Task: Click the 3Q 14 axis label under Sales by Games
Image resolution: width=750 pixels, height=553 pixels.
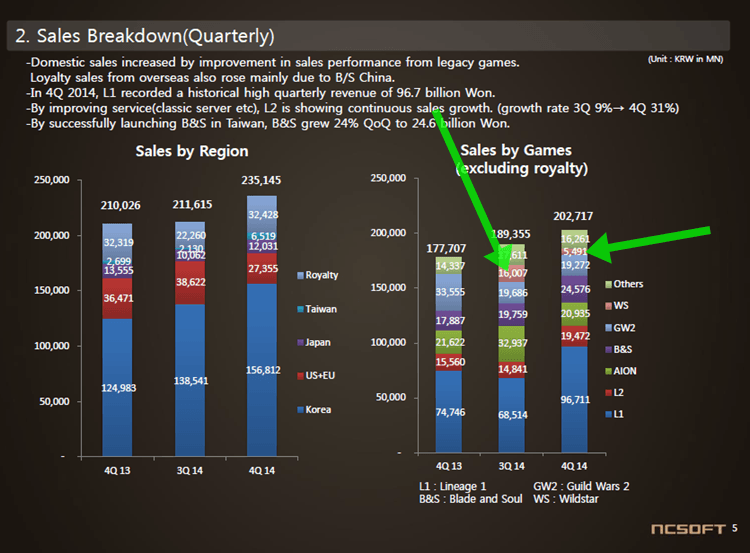Action: 511,466
